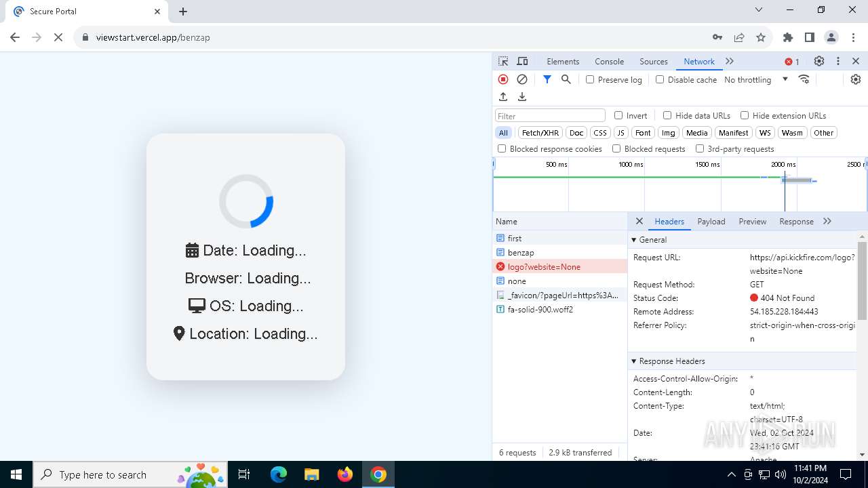Check 3rd-party requests option
Viewport: 868px width, 488px height.
pos(700,148)
